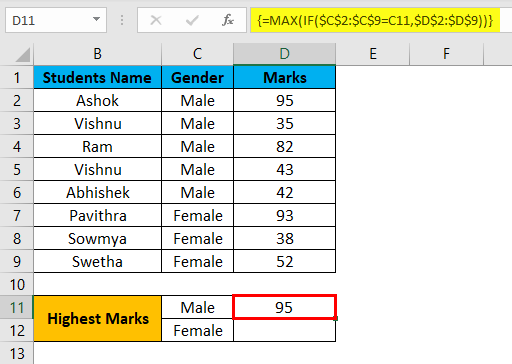Select the Ram cell
Viewport: 512px width, 364px height.
coord(97,146)
